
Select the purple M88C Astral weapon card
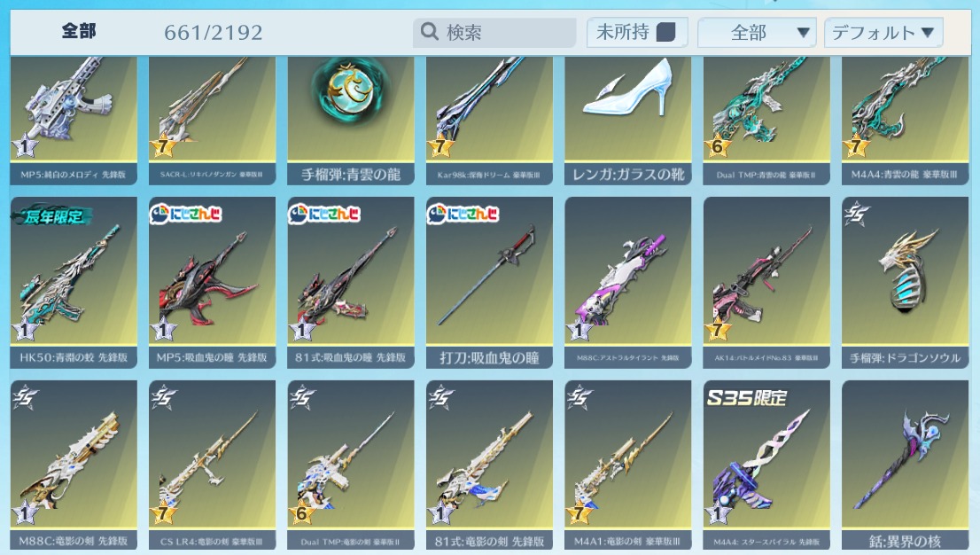[627, 283]
